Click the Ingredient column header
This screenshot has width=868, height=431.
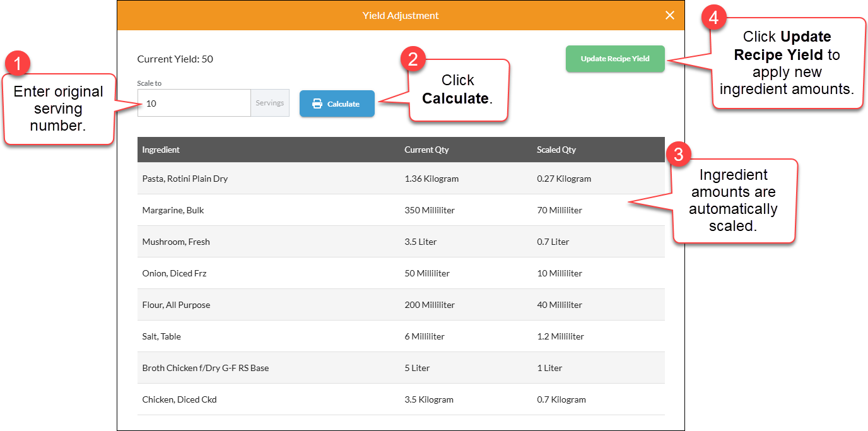[x=161, y=150]
